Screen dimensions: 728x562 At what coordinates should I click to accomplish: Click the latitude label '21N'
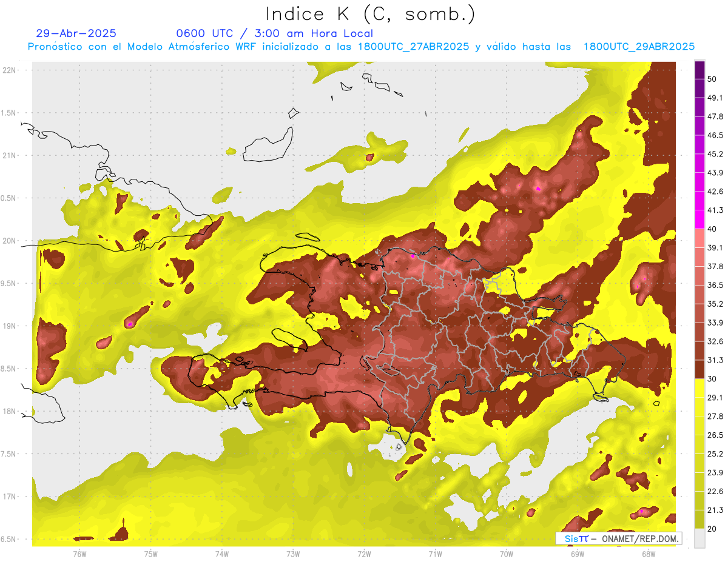[x=10, y=155]
